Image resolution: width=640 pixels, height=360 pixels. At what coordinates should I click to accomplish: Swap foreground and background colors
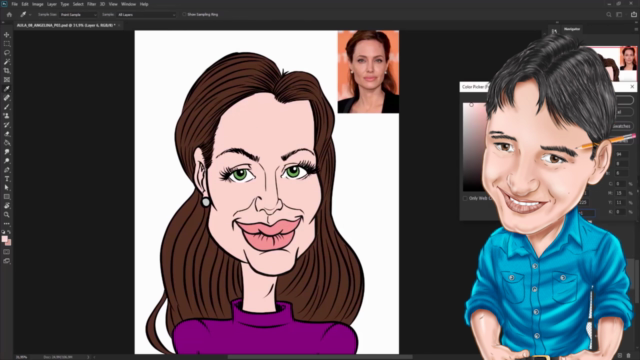9,232
